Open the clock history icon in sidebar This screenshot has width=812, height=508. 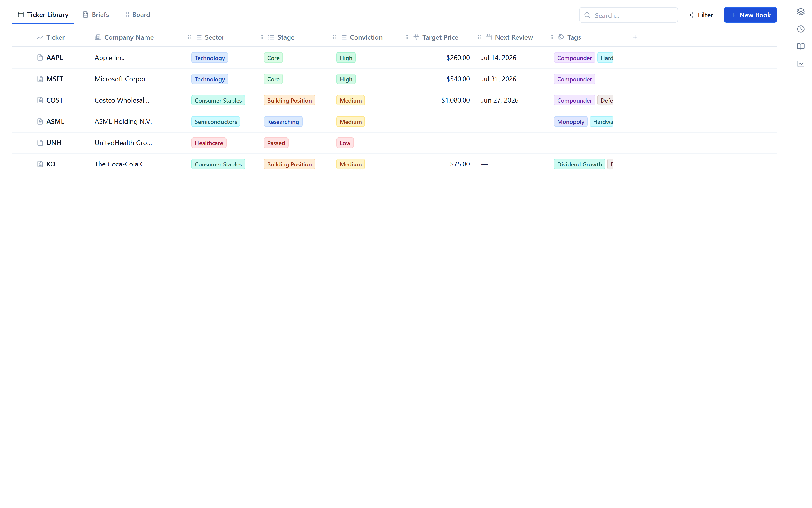[801, 29]
